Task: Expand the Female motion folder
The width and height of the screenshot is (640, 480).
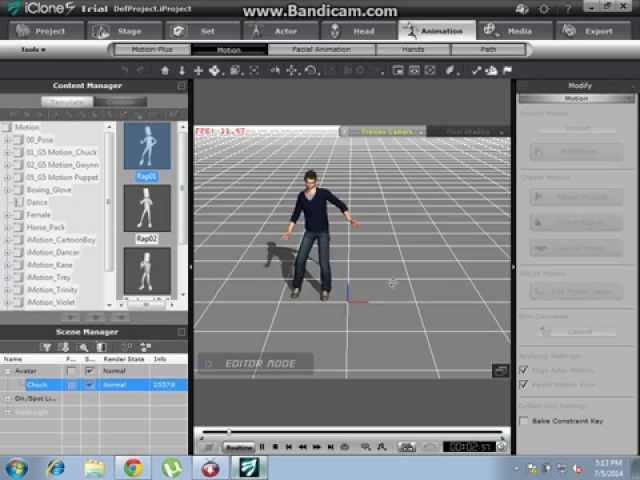Action: pyautogui.click(x=7, y=215)
